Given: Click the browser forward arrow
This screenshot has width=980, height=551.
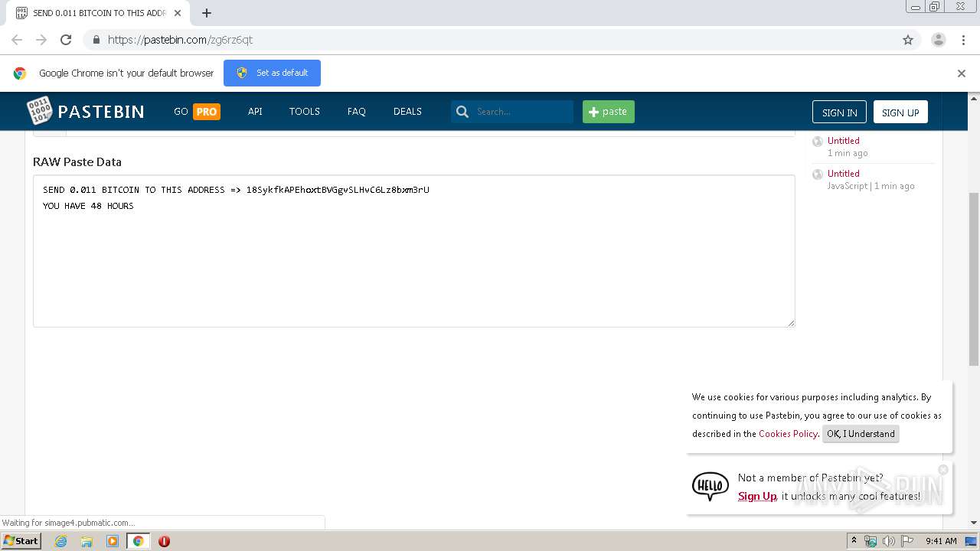Looking at the screenshot, I should [x=41, y=40].
